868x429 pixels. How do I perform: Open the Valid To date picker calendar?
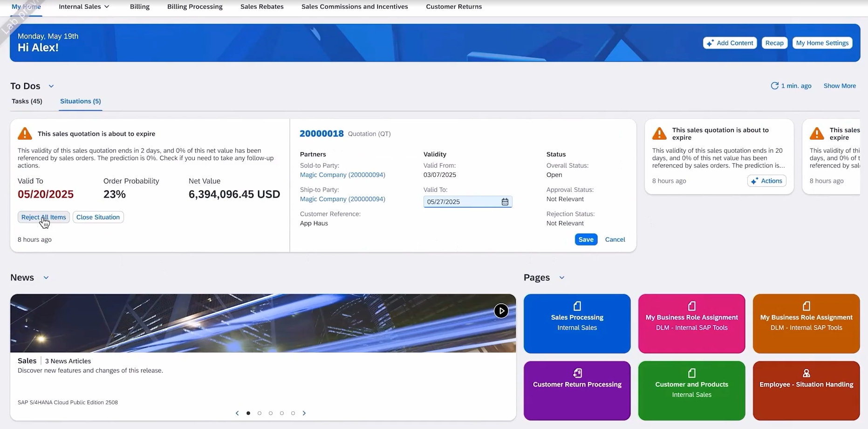(x=505, y=202)
